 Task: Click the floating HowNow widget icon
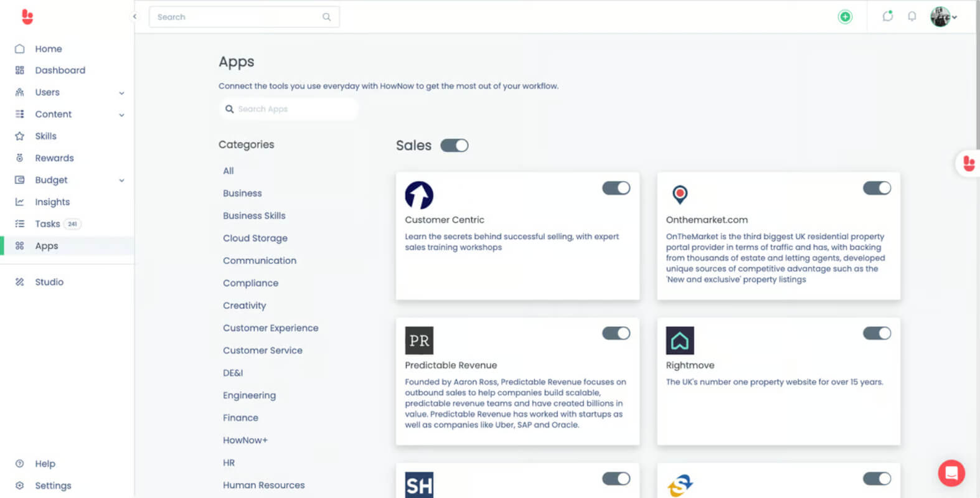(x=969, y=164)
